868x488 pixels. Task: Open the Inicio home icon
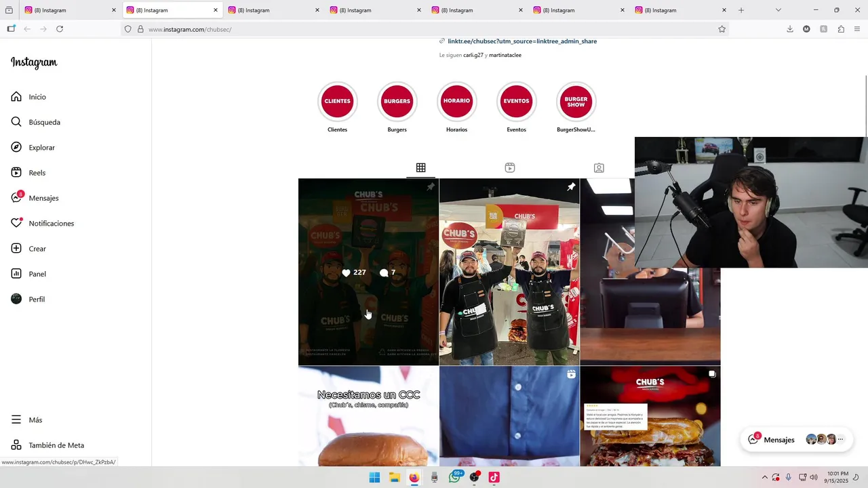click(x=16, y=97)
